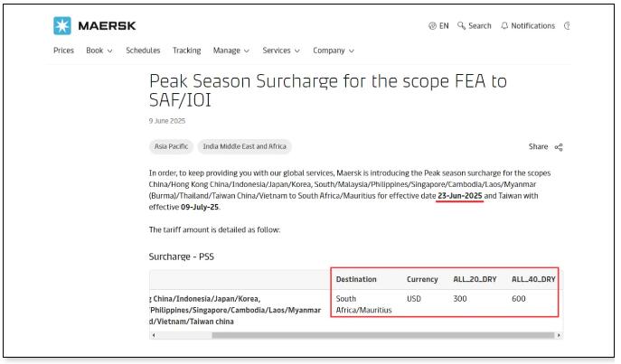Select the India Middle East and Africa tag
This screenshot has width=621, height=364.
click(x=244, y=146)
